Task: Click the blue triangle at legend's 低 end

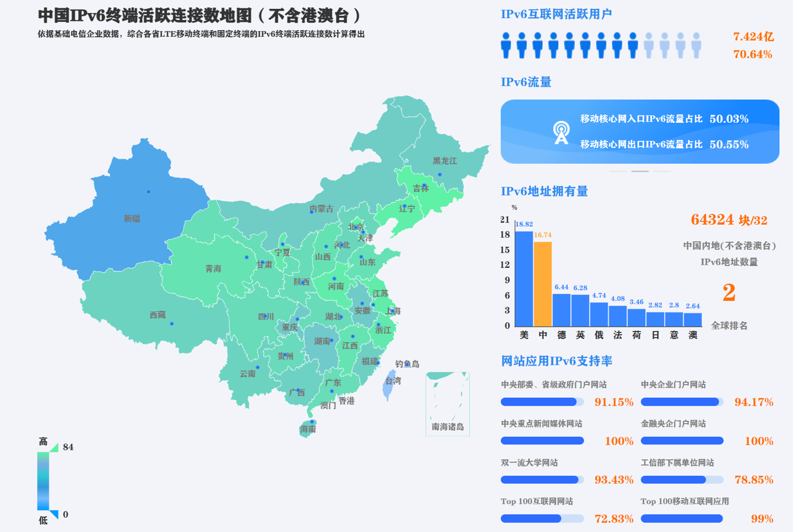Action: 54,515
